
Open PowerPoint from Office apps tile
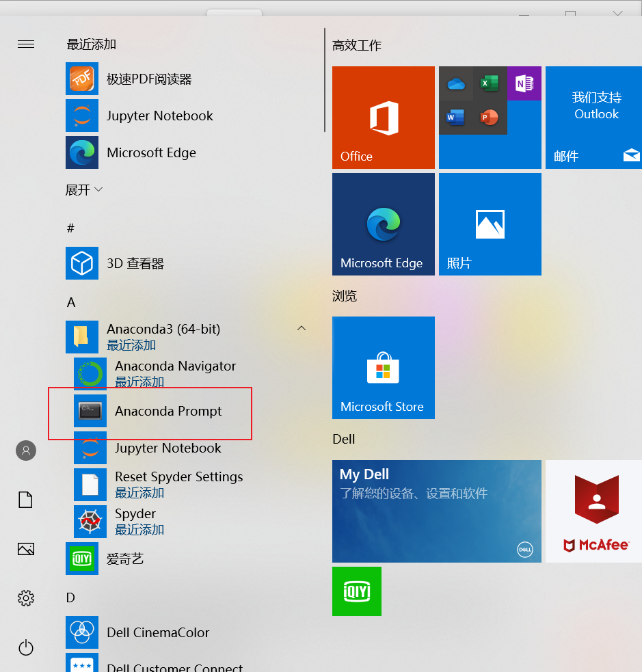tap(490, 118)
